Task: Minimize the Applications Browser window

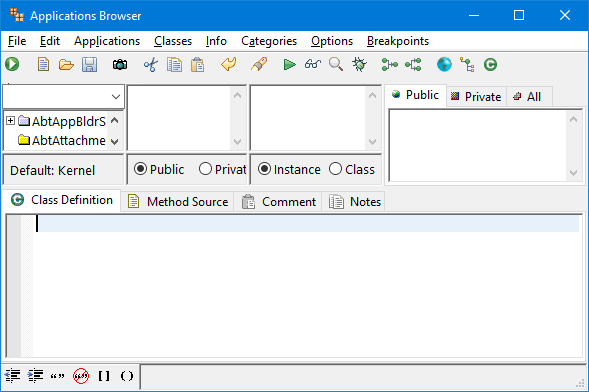Action: pyautogui.click(x=474, y=15)
